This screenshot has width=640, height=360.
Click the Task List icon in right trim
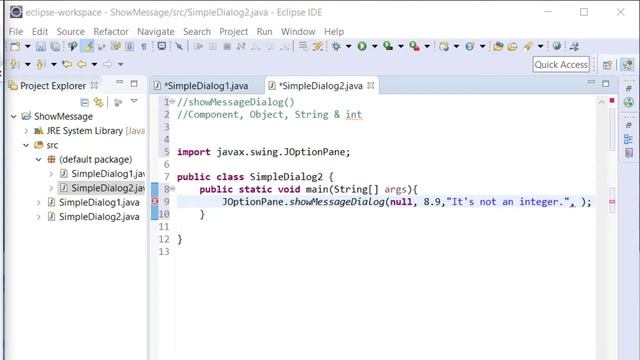click(629, 153)
